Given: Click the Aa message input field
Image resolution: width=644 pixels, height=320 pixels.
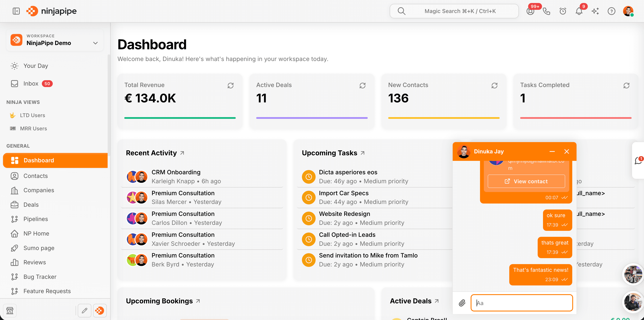Looking at the screenshot, I should tap(521, 303).
